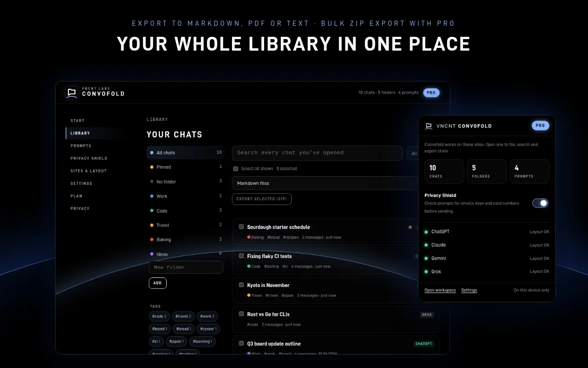The width and height of the screenshot is (588, 368).
Task: Tick checkbox for Fixing flaky CI tests
Action: 241,256
